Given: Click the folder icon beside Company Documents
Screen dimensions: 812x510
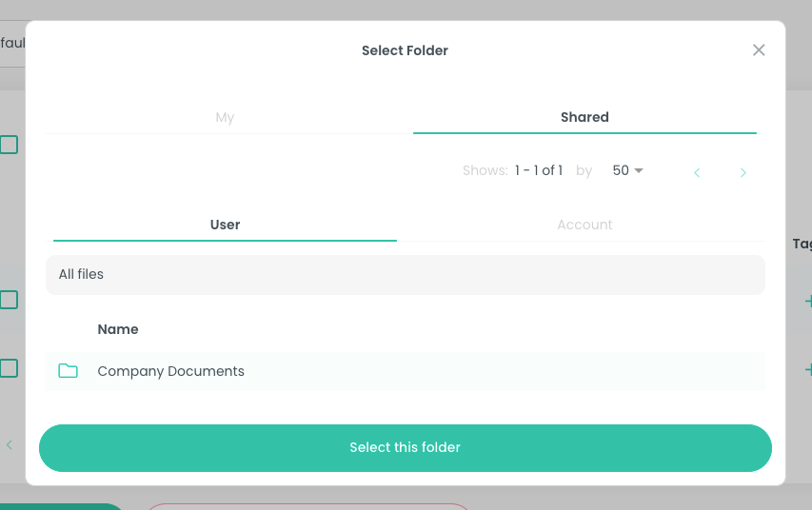Looking at the screenshot, I should [x=68, y=371].
